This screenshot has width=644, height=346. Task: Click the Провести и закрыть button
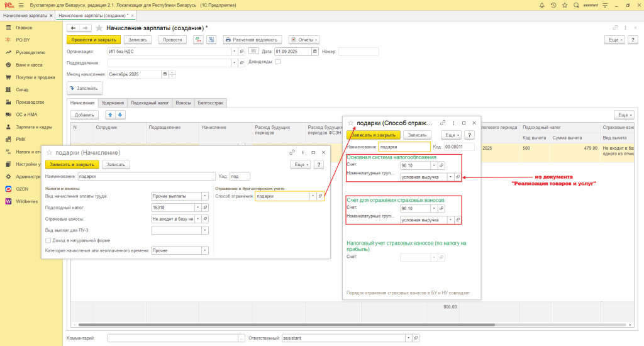(x=94, y=40)
